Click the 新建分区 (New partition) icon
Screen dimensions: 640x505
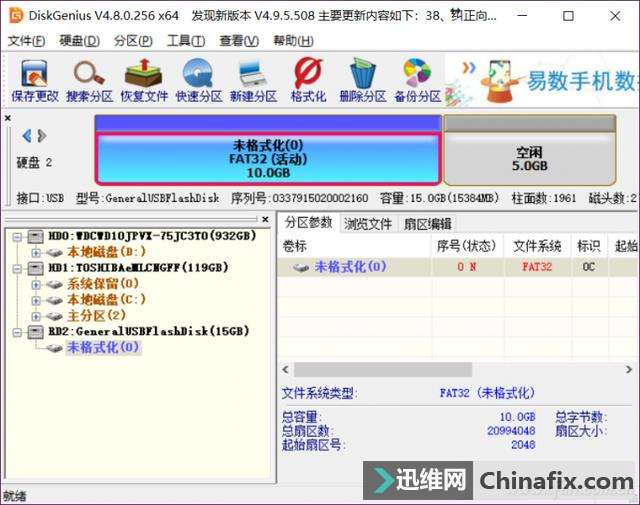tap(253, 80)
